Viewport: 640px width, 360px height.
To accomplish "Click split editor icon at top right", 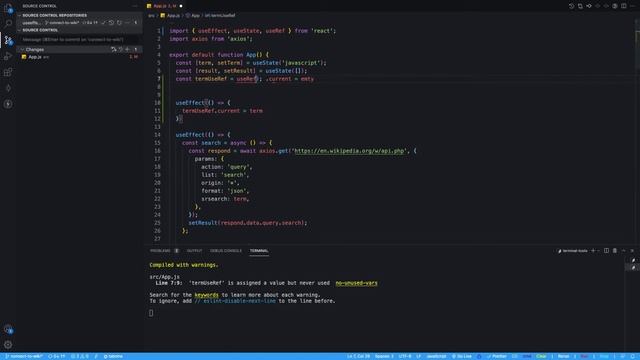I will [x=624, y=6].
